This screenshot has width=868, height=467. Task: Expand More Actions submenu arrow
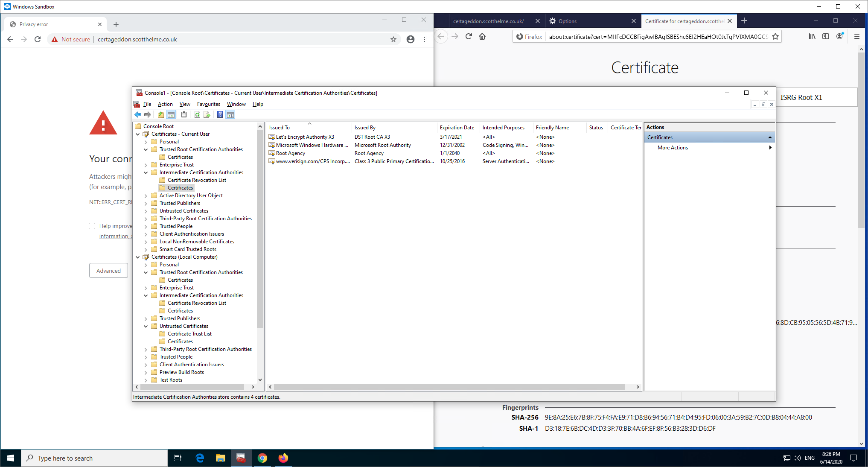click(770, 148)
